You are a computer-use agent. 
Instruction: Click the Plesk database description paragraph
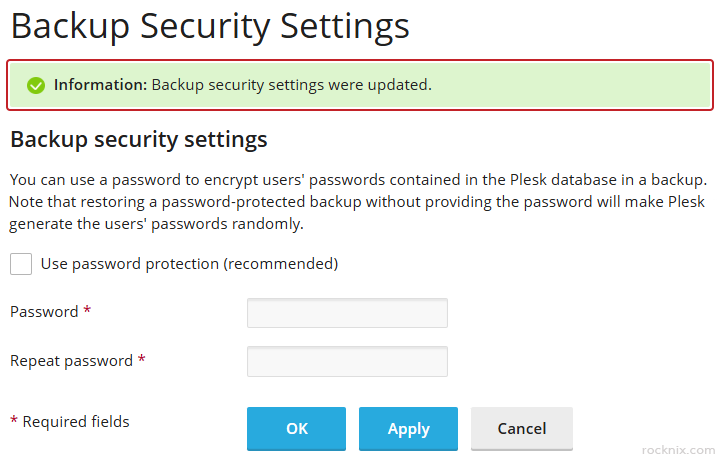click(358, 202)
